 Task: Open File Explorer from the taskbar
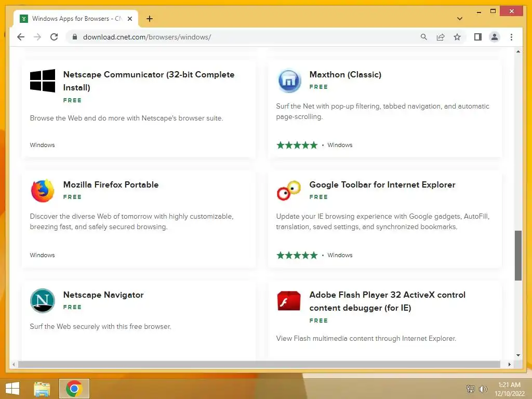[42, 389]
